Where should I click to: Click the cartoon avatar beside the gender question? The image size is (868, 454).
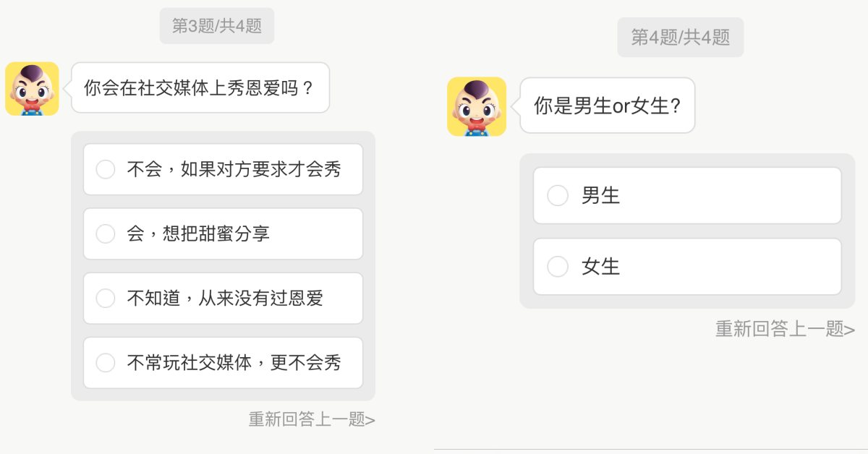click(x=477, y=106)
